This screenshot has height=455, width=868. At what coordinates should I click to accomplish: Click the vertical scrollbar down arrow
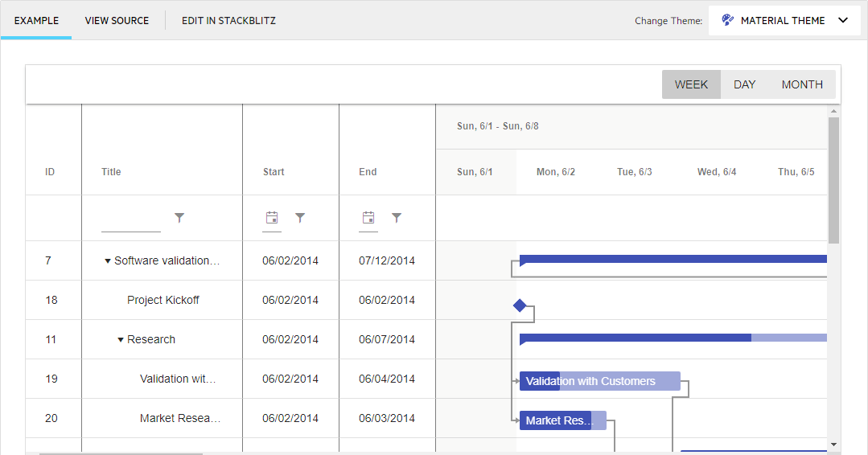coord(833,444)
